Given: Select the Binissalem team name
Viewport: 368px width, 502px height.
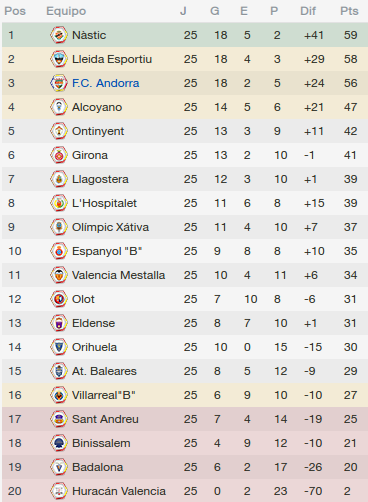Looking at the screenshot, I should [101, 443].
